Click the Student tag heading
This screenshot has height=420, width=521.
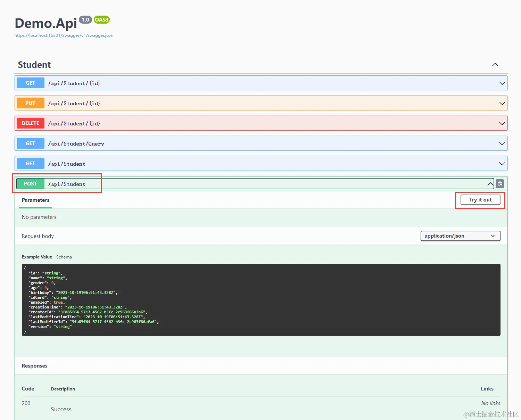coord(34,65)
